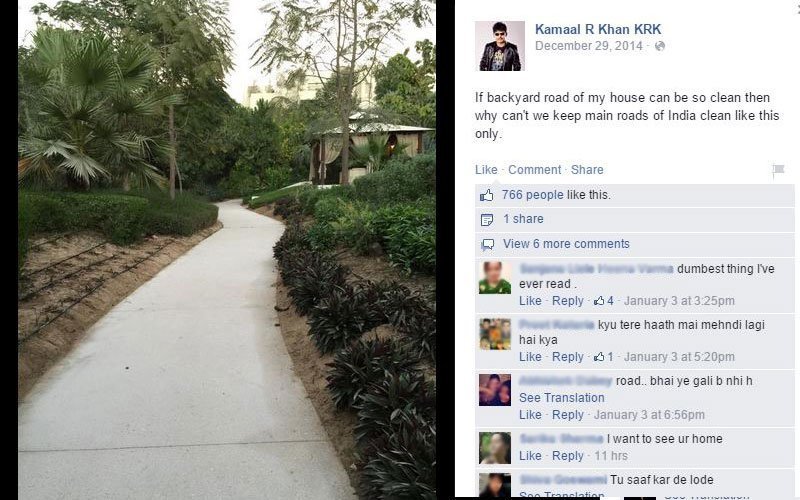Screen dimensions: 800x500
Task: Like the 'dumbest thing I've ever read' comment
Action: (x=530, y=301)
